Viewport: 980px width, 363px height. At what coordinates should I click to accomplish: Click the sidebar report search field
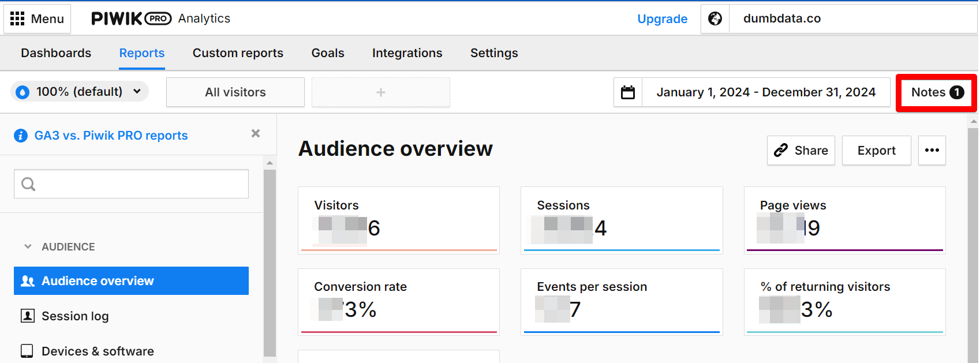[x=131, y=184]
